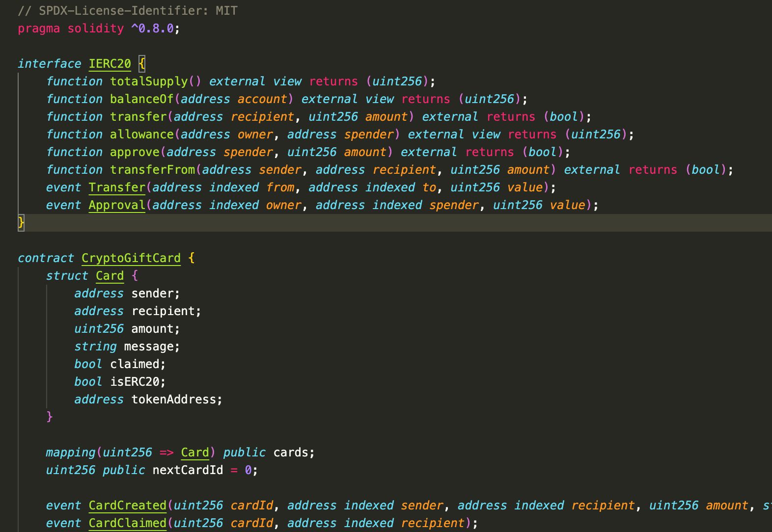Click the 'string' type before message
The image size is (772, 532).
coord(96,346)
